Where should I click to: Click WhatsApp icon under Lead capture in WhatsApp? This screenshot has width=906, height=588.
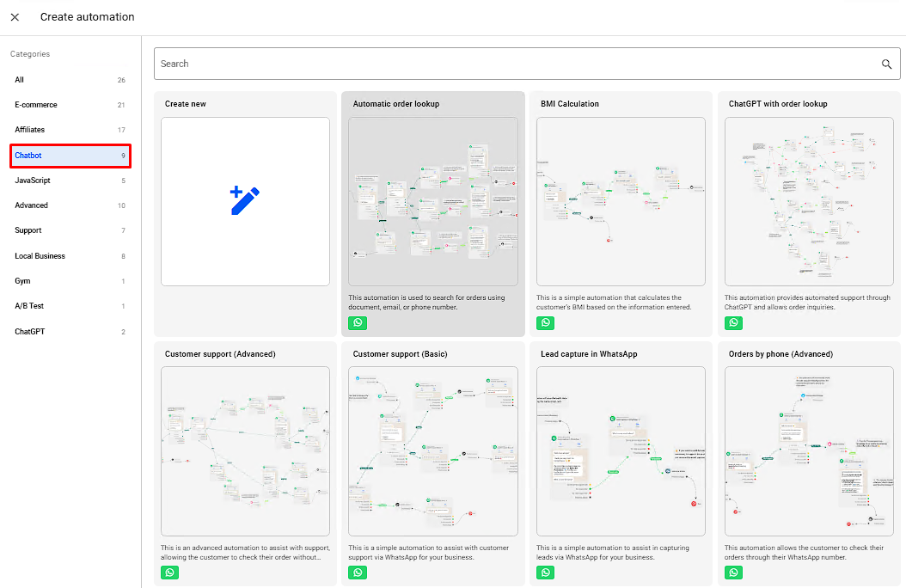coord(546,573)
